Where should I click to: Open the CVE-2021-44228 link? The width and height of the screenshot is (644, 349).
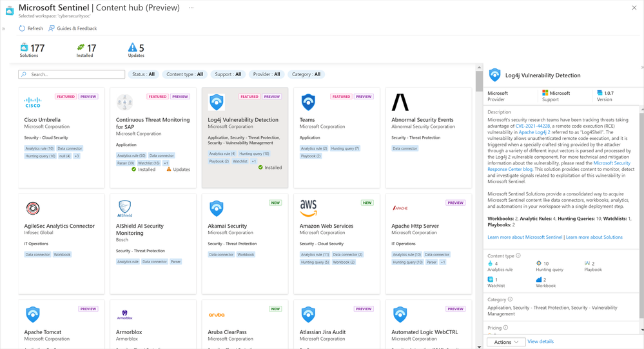pos(532,126)
